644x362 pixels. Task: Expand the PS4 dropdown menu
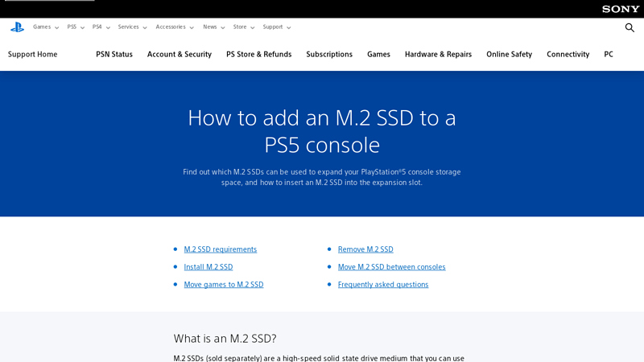click(101, 27)
